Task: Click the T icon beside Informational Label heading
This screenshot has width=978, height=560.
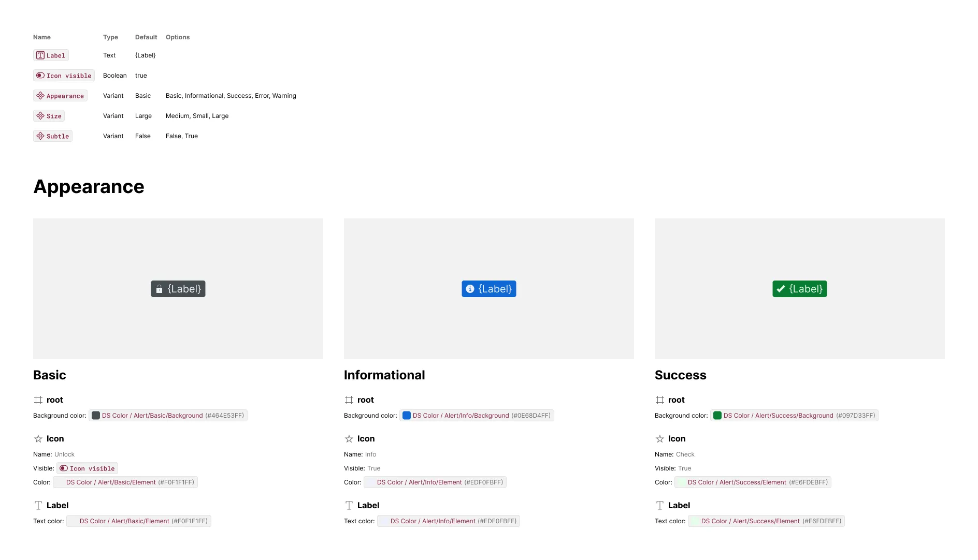Action: (349, 506)
